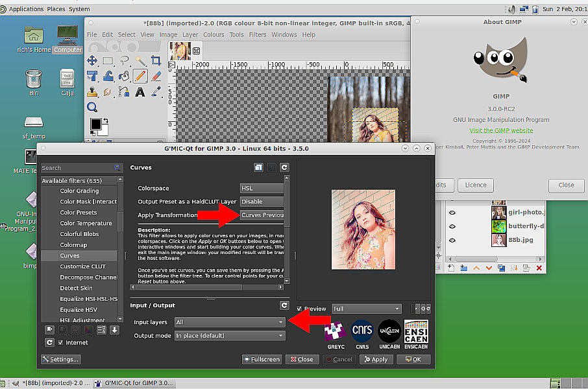Select the Warp Transform tool

(108, 76)
